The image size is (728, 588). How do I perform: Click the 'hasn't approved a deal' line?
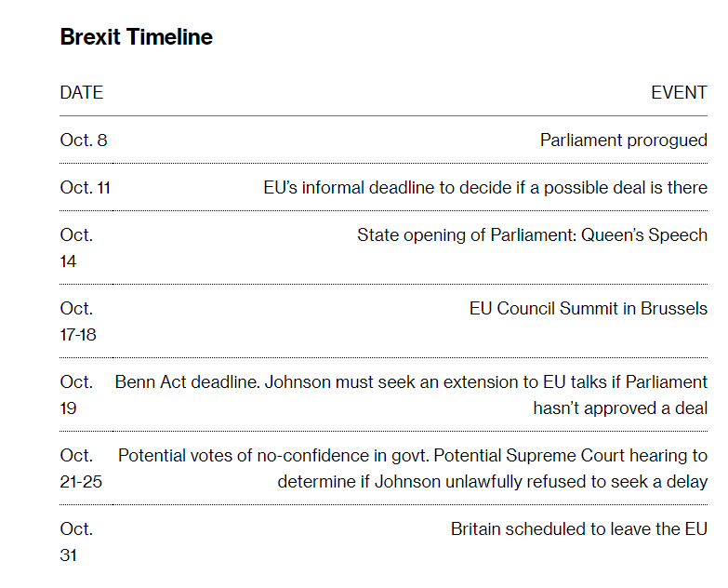point(620,408)
